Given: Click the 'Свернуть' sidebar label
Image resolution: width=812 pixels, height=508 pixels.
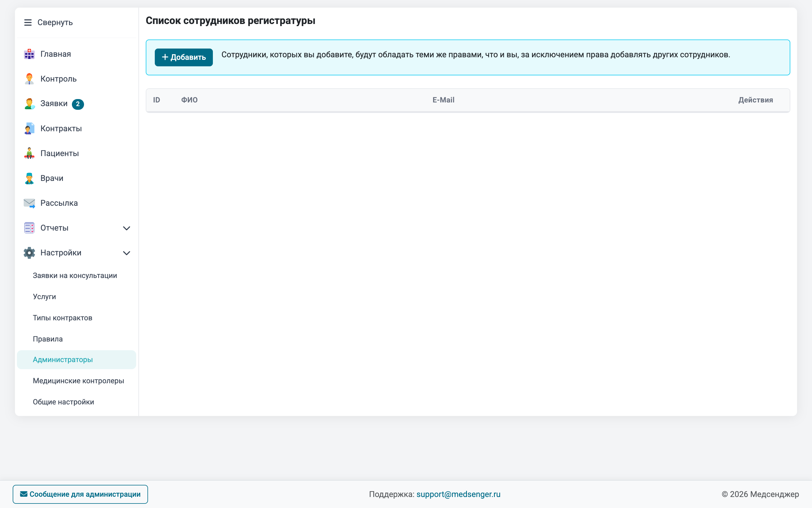Looking at the screenshot, I should click(55, 23).
